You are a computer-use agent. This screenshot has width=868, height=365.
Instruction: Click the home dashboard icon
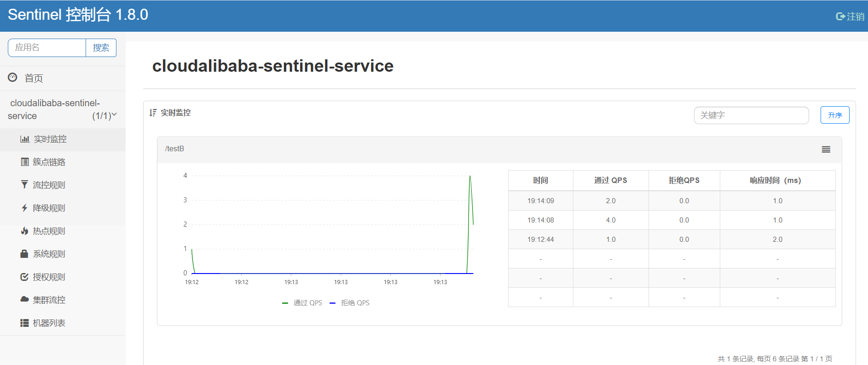pyautogui.click(x=13, y=78)
